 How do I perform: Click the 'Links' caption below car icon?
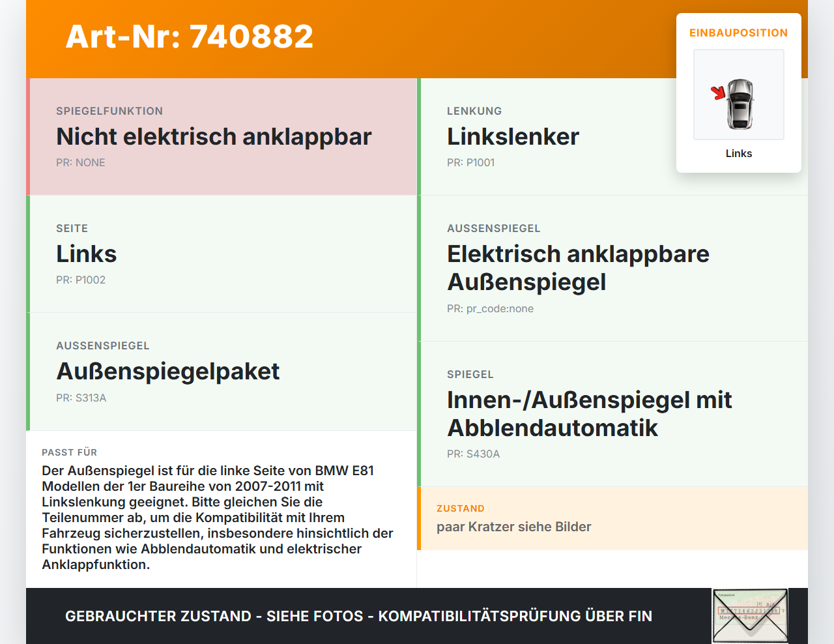point(739,154)
